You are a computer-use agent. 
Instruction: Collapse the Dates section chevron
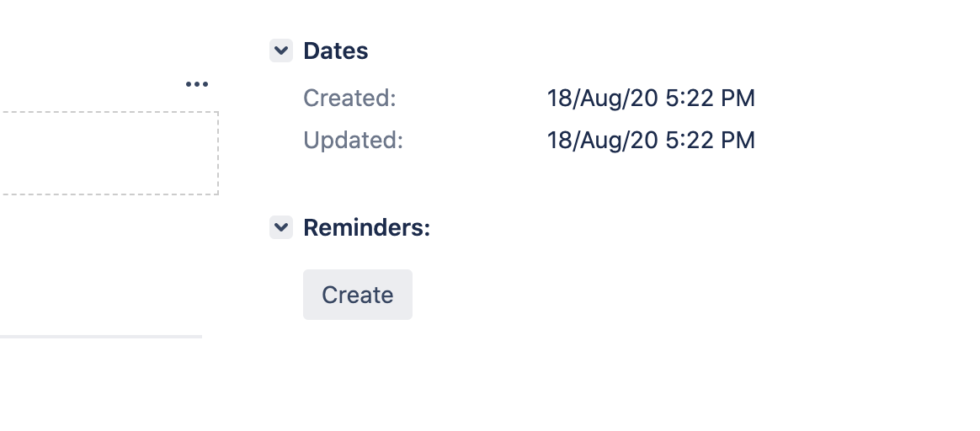[281, 51]
